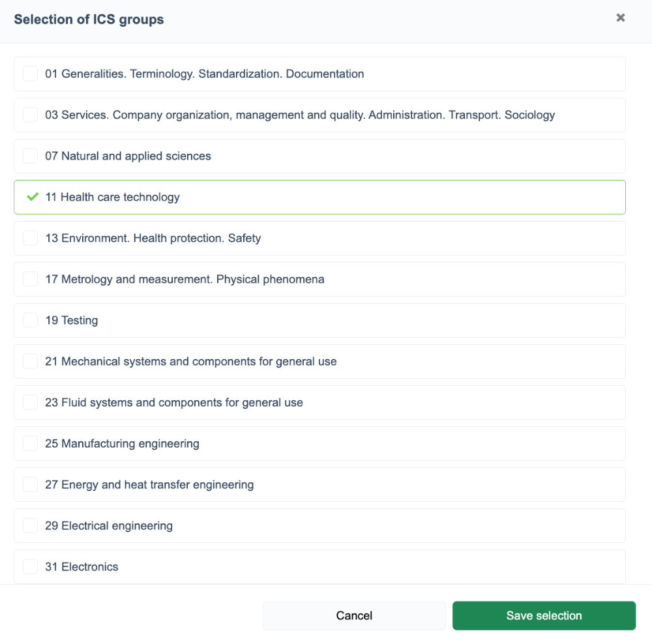
Task: Select the 13 Environment checkbox
Action: 31,238
